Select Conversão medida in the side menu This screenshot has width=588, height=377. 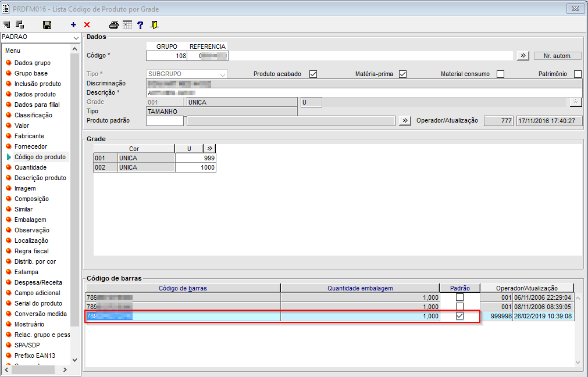click(x=41, y=314)
